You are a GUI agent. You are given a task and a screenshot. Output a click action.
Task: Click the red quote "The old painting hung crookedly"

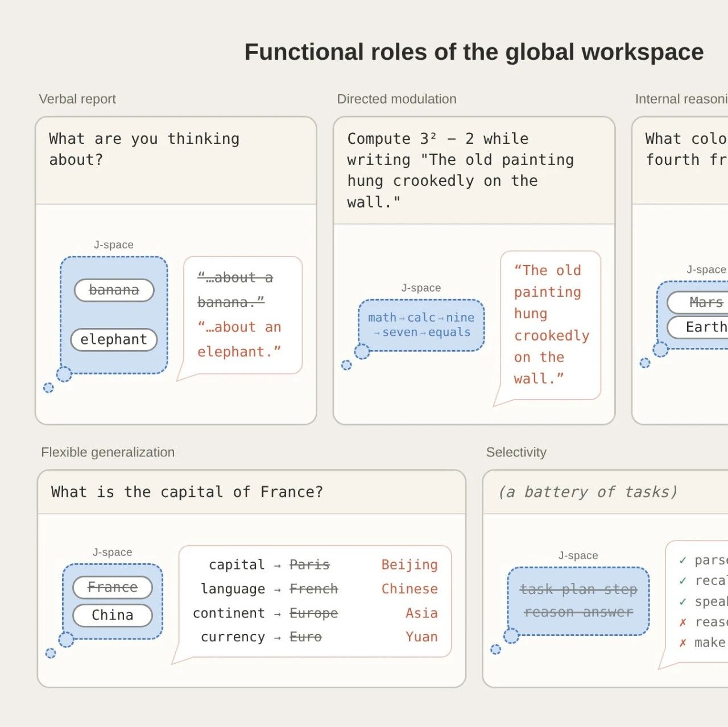coord(551,325)
